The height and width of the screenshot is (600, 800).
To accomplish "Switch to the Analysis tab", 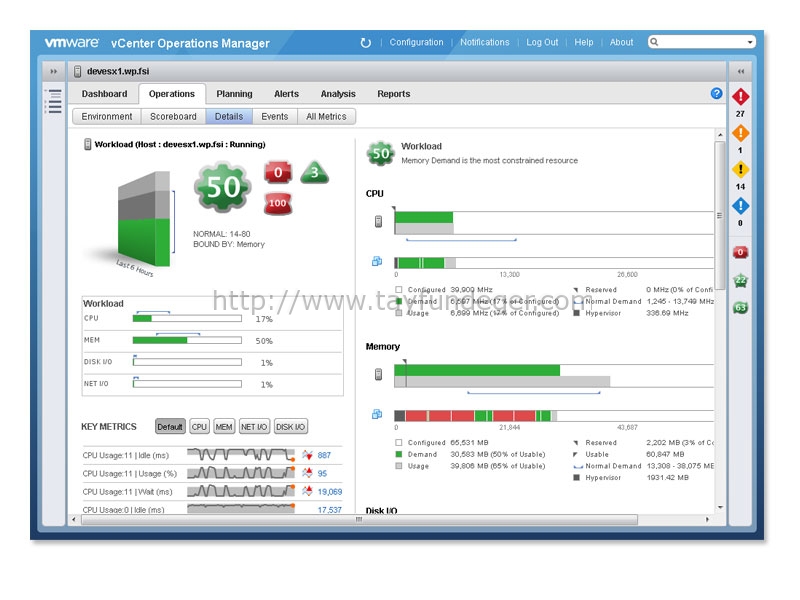I will pos(338,94).
